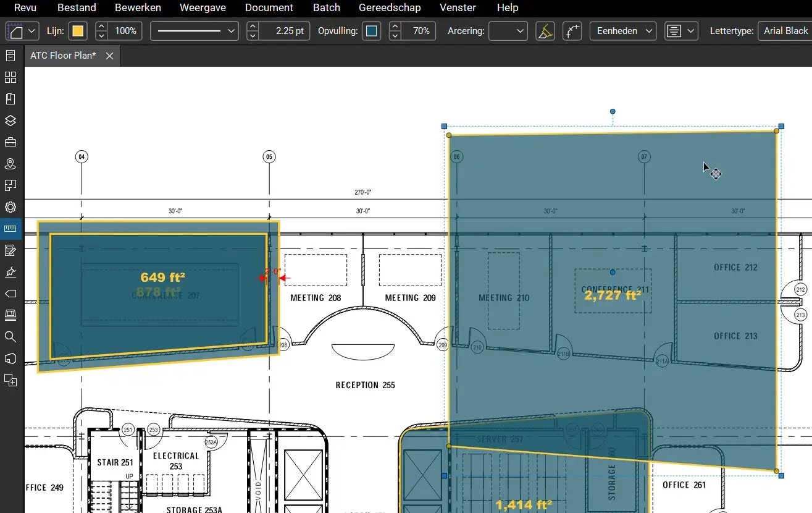
Task: Click the OFFICE 212 room label
Action: click(x=735, y=268)
